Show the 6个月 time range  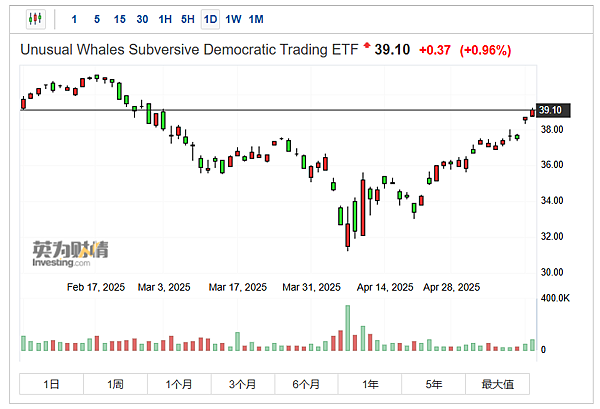pos(306,384)
